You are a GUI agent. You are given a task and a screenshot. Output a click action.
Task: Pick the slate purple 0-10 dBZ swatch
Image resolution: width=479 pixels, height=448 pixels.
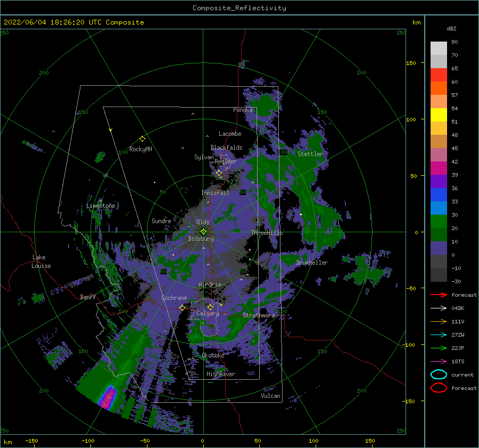[439, 248]
